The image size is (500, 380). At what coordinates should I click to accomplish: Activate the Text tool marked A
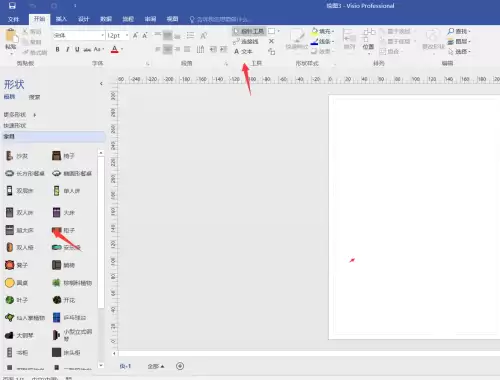click(x=243, y=51)
